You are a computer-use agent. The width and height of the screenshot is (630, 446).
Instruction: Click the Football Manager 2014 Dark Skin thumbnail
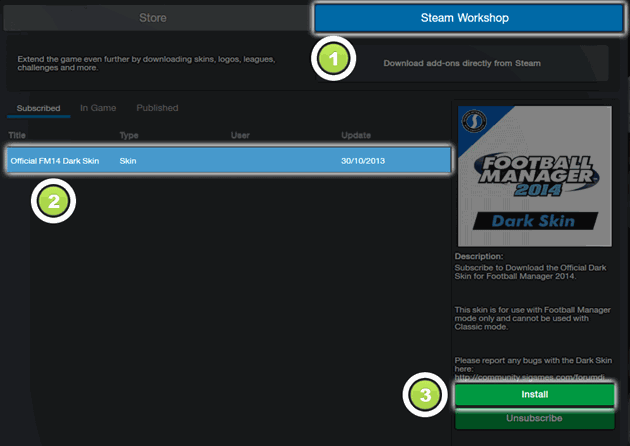535,176
